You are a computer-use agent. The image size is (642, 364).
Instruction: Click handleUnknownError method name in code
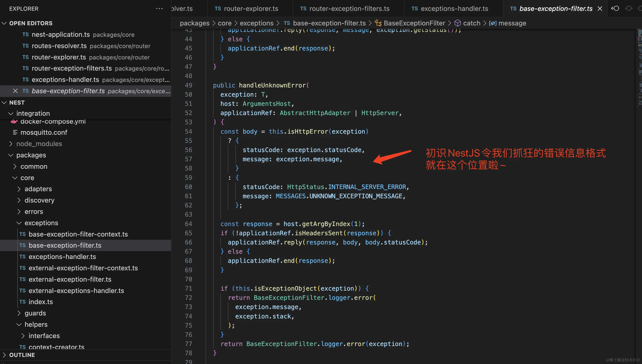point(272,85)
